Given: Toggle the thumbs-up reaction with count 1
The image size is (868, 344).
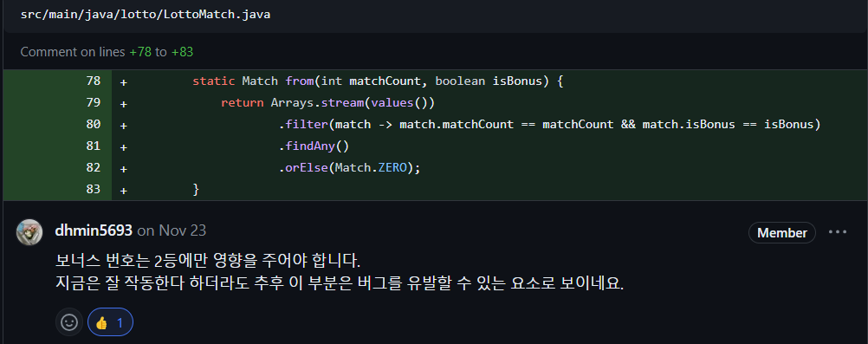Looking at the screenshot, I should click(110, 321).
